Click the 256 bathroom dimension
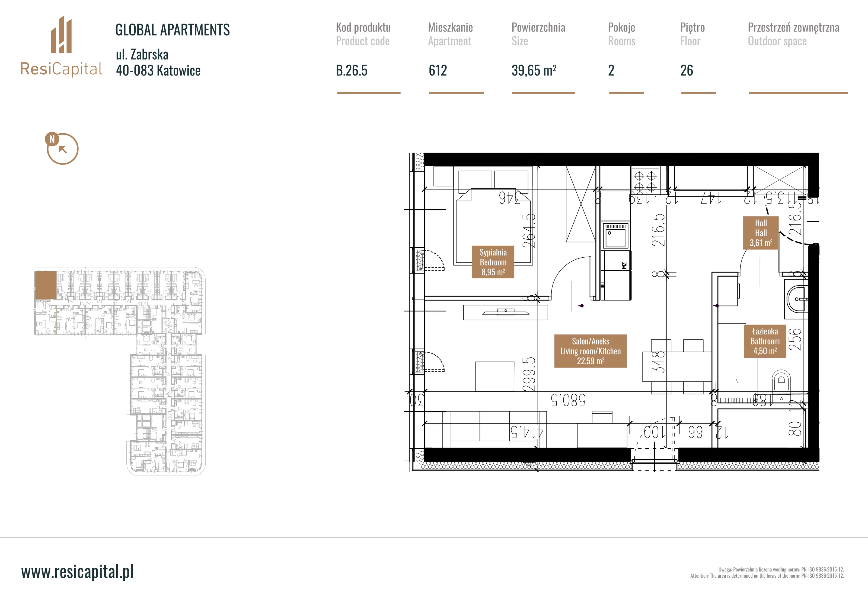This screenshot has width=868, height=614. pos(795,339)
